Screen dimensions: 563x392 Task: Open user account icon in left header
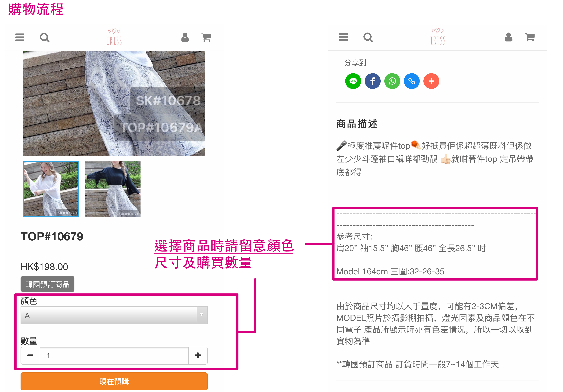pyautogui.click(x=185, y=37)
